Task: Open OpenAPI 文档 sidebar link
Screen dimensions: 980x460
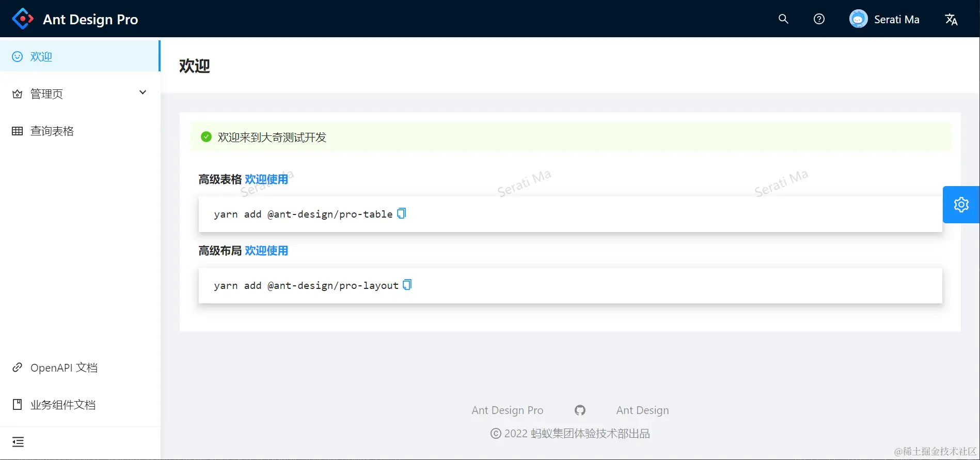Action: [80, 367]
